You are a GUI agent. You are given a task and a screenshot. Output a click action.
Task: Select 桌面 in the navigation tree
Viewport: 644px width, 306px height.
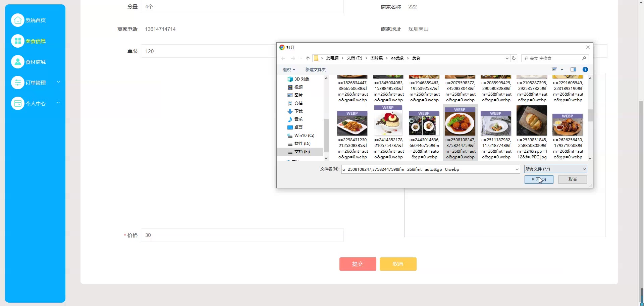click(x=295, y=127)
